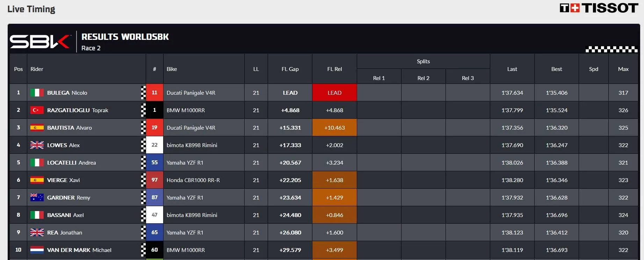Click the Italian flag beside Bulega Nicolo
The width and height of the screenshot is (644, 260).
point(37,93)
